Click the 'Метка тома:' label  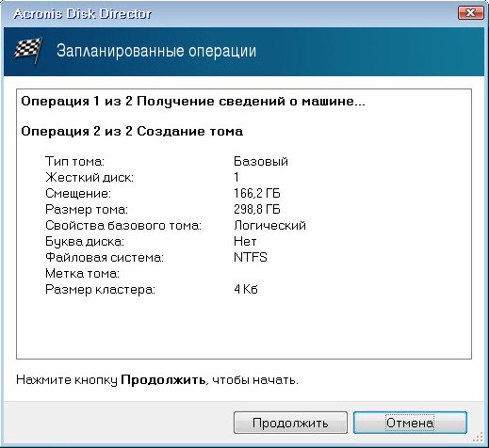point(82,273)
